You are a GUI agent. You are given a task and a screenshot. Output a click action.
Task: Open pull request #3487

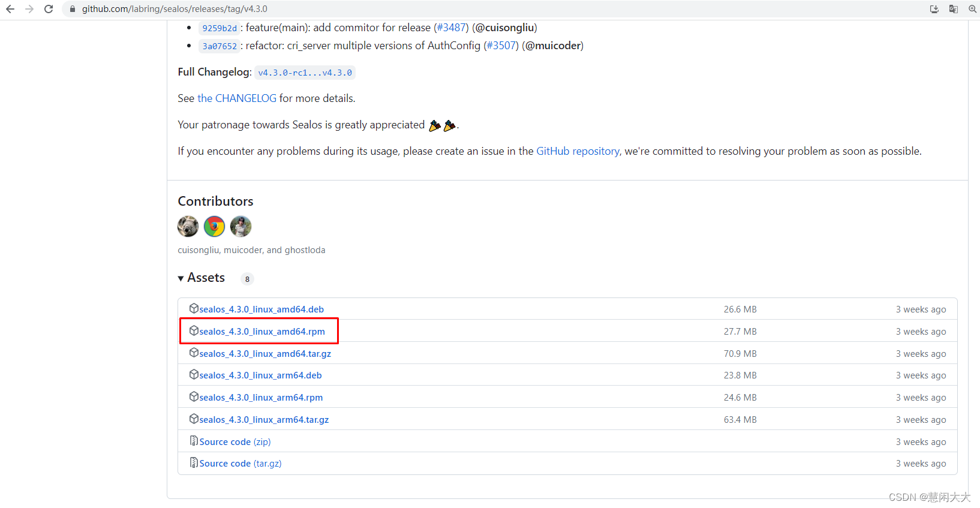[451, 28]
